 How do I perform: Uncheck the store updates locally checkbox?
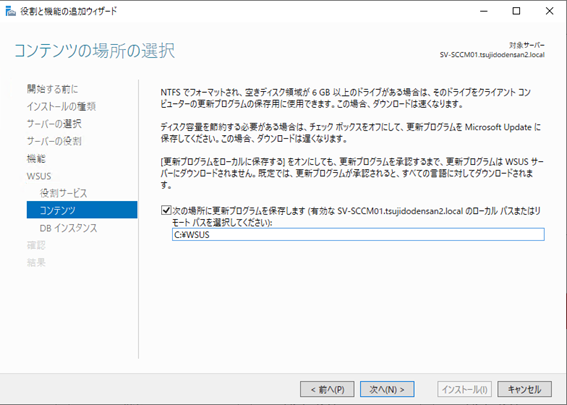[x=166, y=210]
